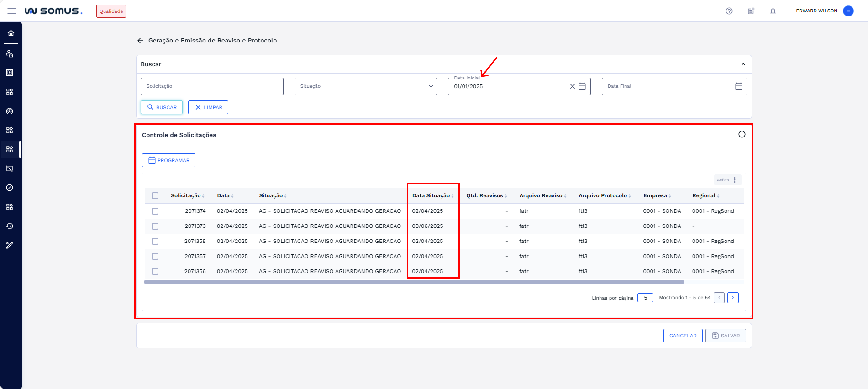Clear the Data Inicial date with X icon
The image size is (868, 389).
tap(572, 86)
